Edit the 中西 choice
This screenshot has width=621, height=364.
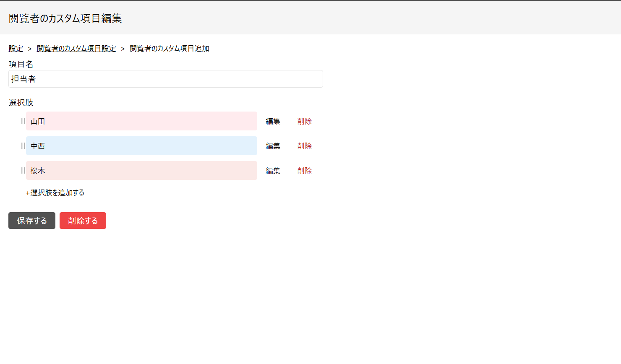tap(273, 146)
